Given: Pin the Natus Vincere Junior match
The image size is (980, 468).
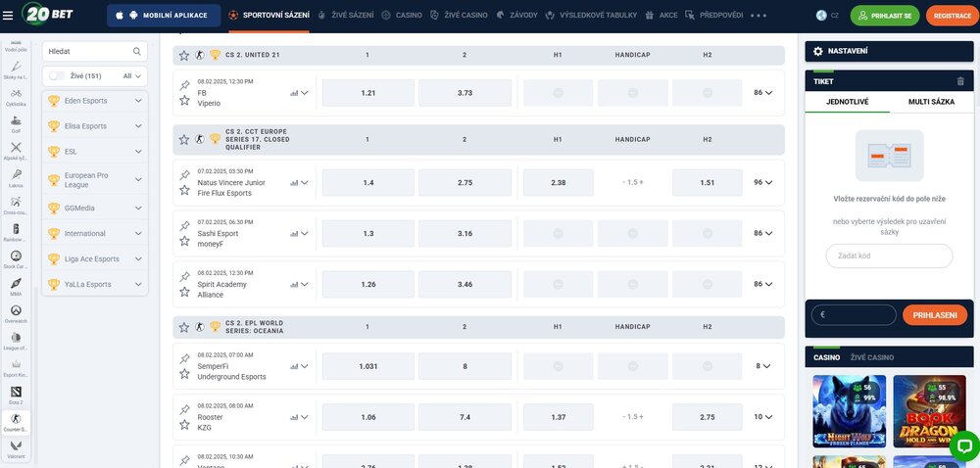Looking at the screenshot, I should pos(184,175).
